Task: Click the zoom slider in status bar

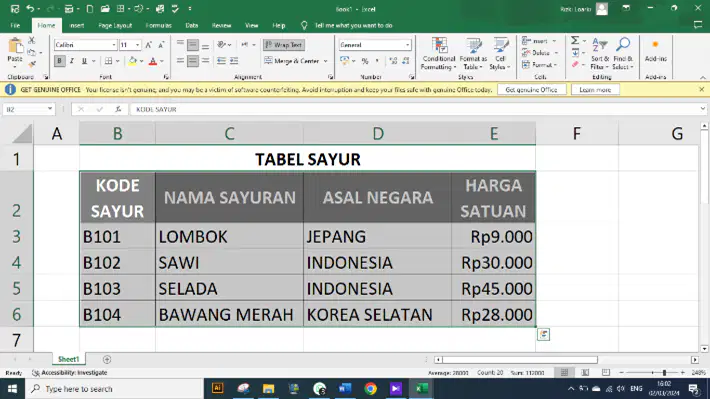Action: (x=652, y=373)
